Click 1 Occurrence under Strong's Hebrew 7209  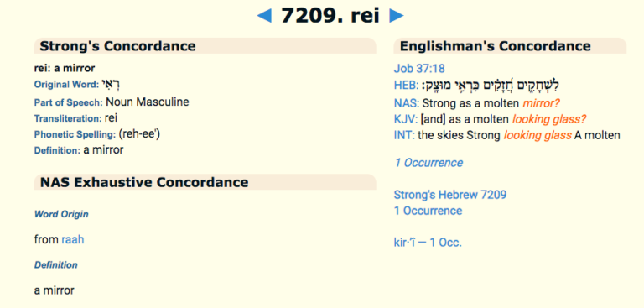pyautogui.click(x=428, y=211)
